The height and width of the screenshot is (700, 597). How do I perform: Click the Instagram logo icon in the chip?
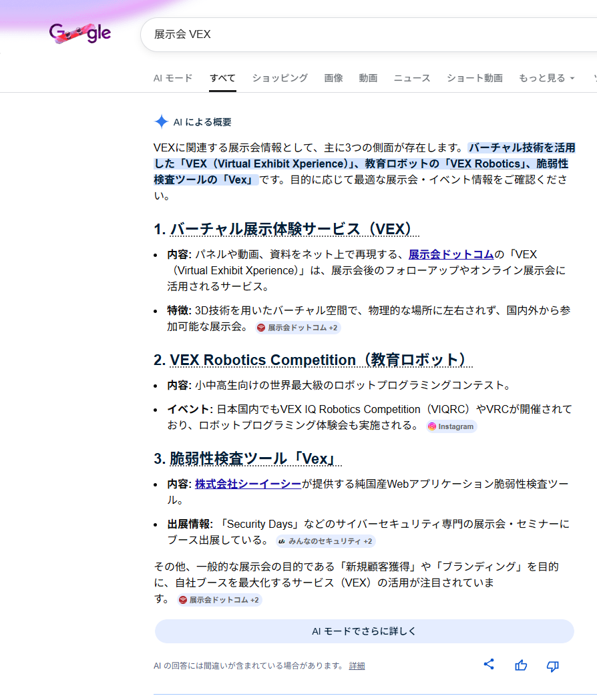(x=432, y=427)
